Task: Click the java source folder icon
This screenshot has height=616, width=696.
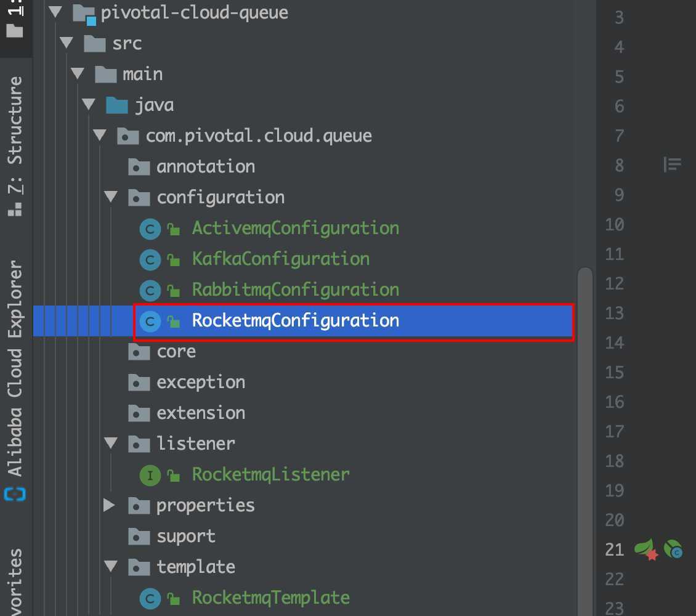Action: tap(116, 105)
